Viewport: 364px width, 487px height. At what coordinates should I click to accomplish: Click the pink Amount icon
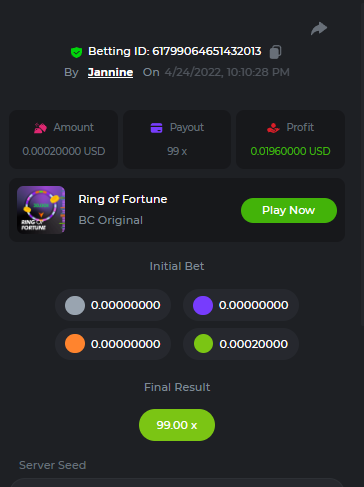tap(40, 128)
